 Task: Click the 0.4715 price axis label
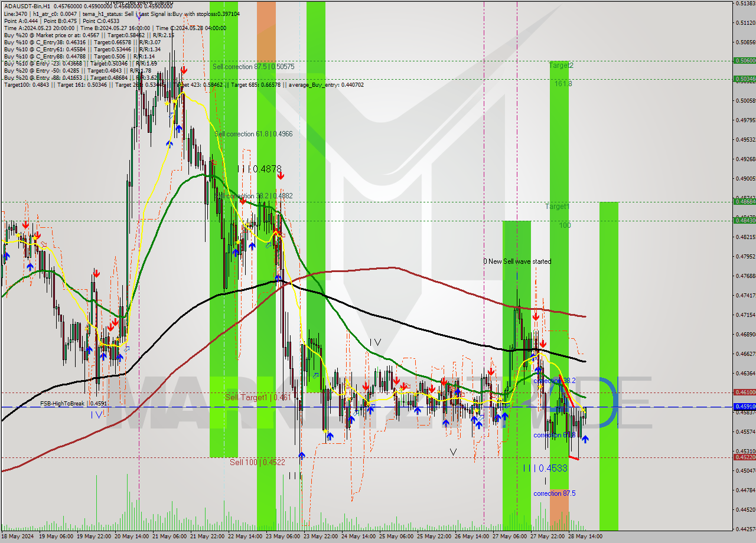(745, 315)
